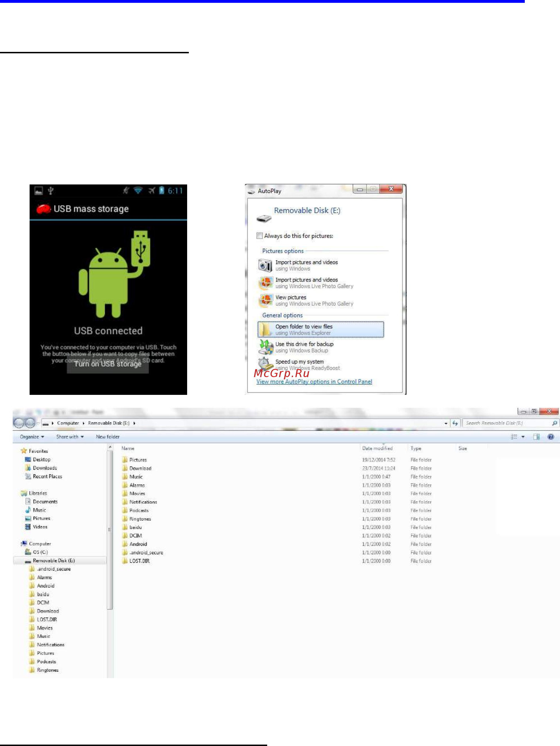This screenshot has width=560, height=746.
Task: Click the search magnifier icon
Action: tap(555, 423)
